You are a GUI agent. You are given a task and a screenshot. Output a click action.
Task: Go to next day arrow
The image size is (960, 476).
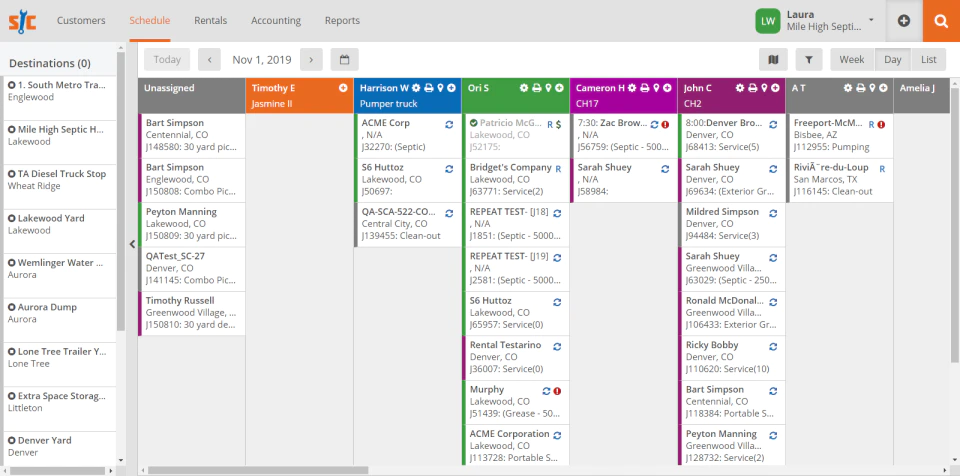point(311,59)
